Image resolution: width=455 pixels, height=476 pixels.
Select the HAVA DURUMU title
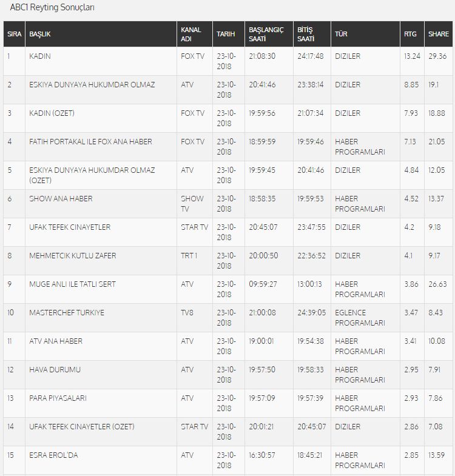(x=55, y=370)
